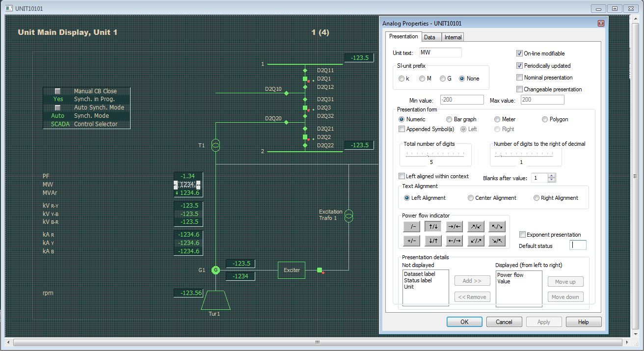Toggle On-line modifiable checkbox
The width and height of the screenshot is (644, 351).
(x=520, y=54)
